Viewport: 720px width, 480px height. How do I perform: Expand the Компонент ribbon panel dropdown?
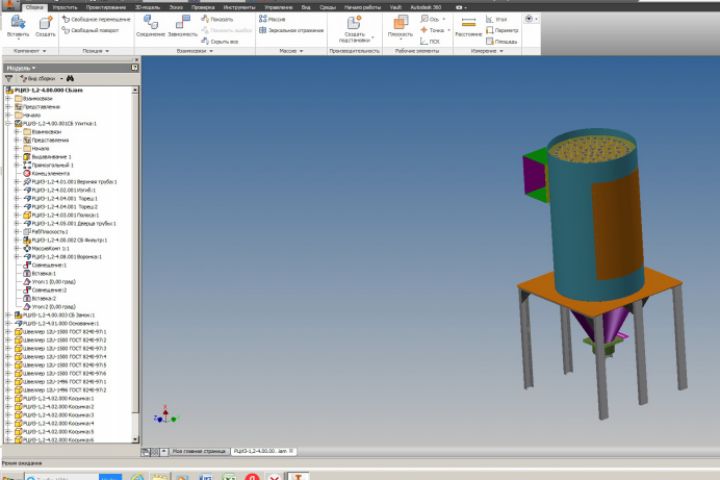(45, 51)
